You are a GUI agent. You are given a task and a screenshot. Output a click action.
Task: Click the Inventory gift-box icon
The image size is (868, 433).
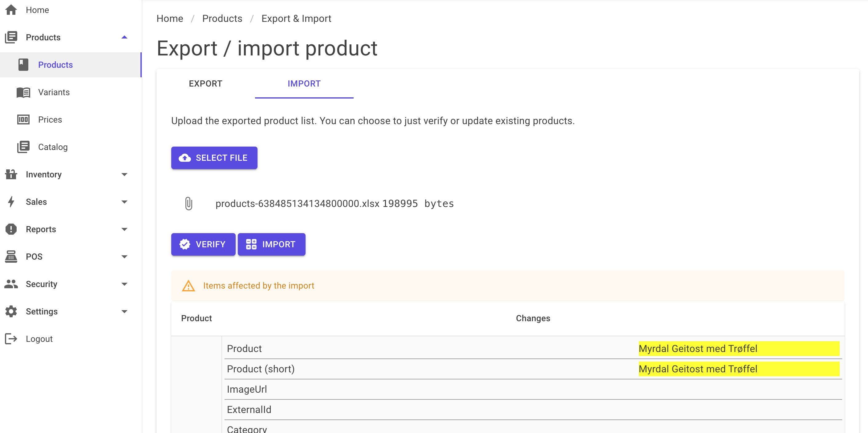[11, 174]
